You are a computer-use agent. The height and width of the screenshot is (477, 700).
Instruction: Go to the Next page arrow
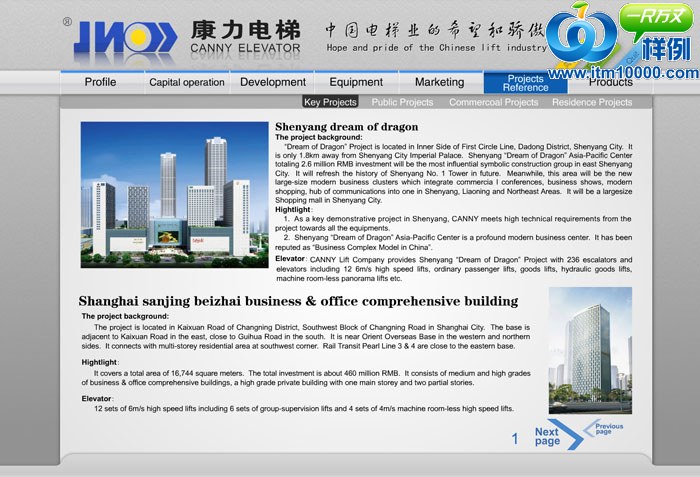559,435
